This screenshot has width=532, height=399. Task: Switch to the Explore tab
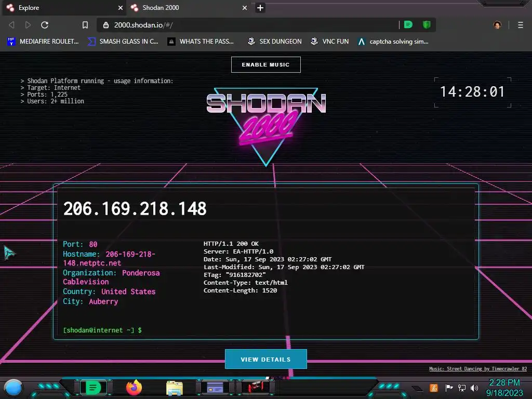(63, 8)
